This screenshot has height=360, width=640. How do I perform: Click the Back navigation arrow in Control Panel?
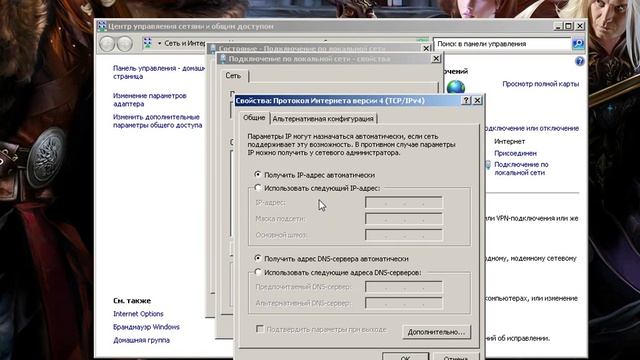(107, 44)
